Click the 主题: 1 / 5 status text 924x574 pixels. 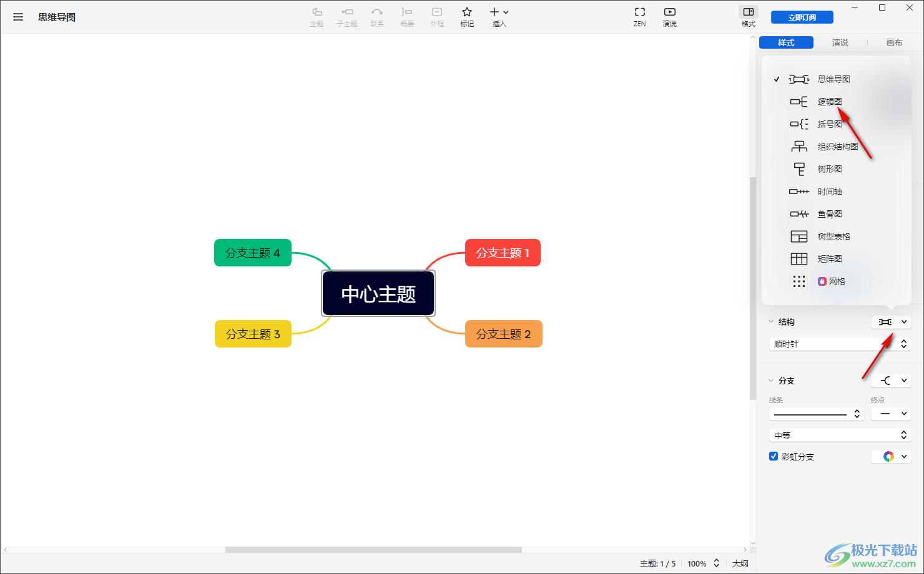tap(657, 563)
